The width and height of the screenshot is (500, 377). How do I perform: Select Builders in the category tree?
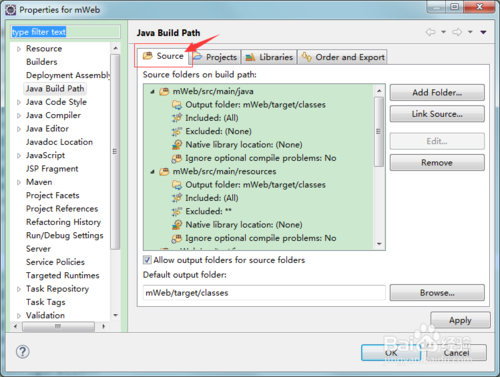click(x=42, y=62)
